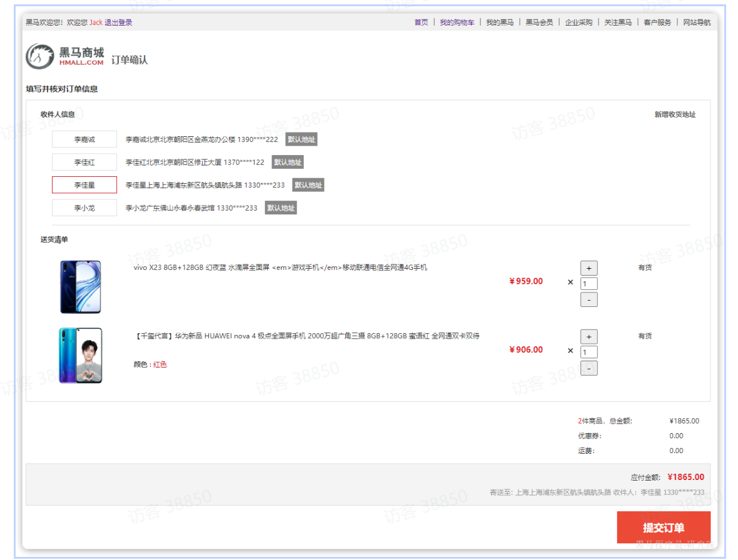Click the HUAWEI nova 4 product title

(308, 336)
